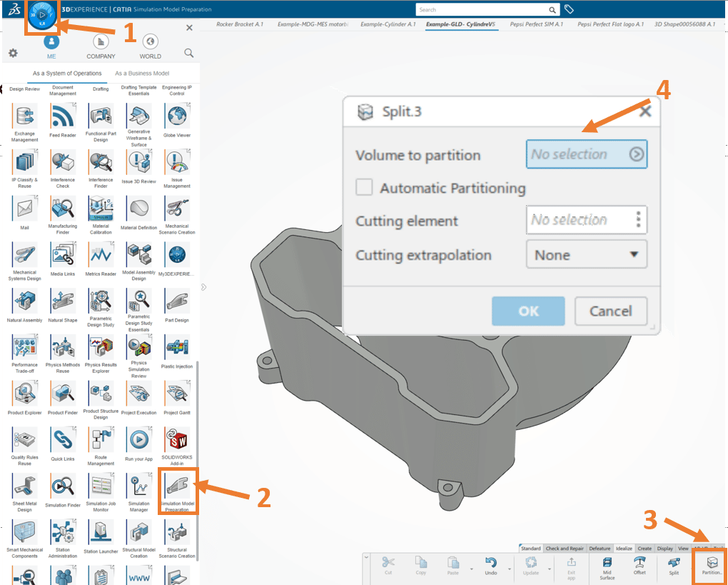Switch to the Rocker Bracket A.1 tab

(240, 24)
